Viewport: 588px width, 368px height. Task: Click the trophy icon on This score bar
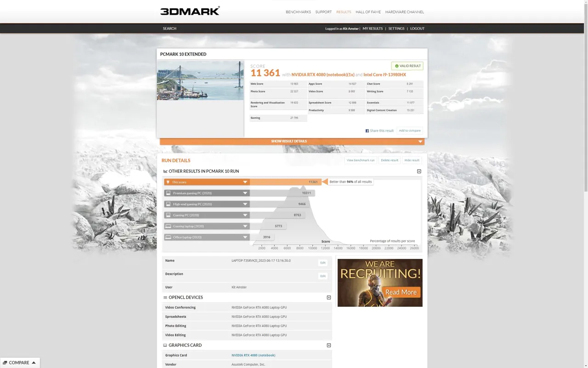[x=168, y=182]
